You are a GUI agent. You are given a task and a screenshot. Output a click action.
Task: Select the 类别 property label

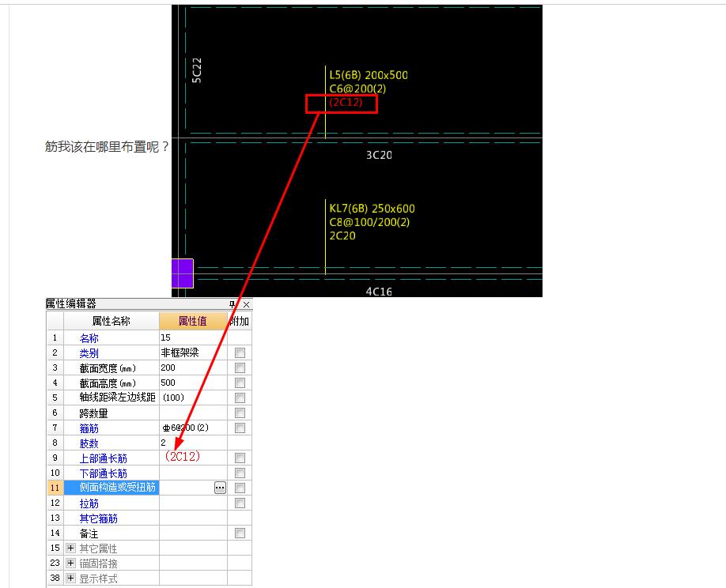pos(89,353)
